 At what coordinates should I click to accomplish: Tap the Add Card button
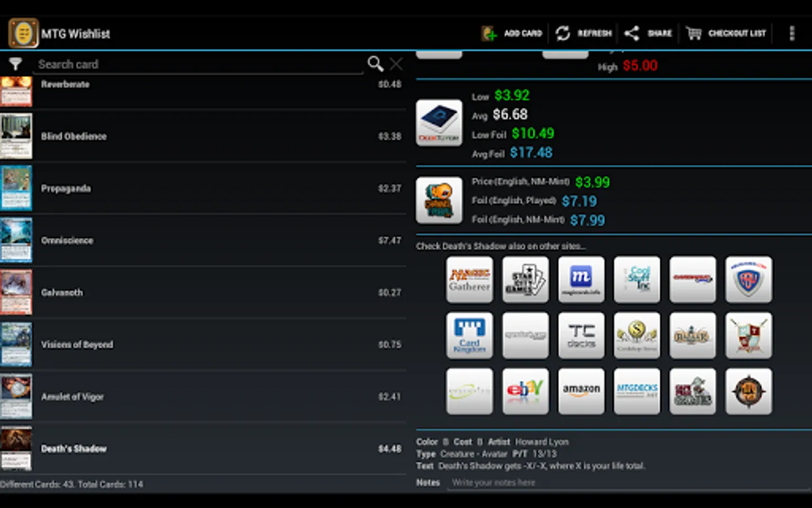point(511,33)
